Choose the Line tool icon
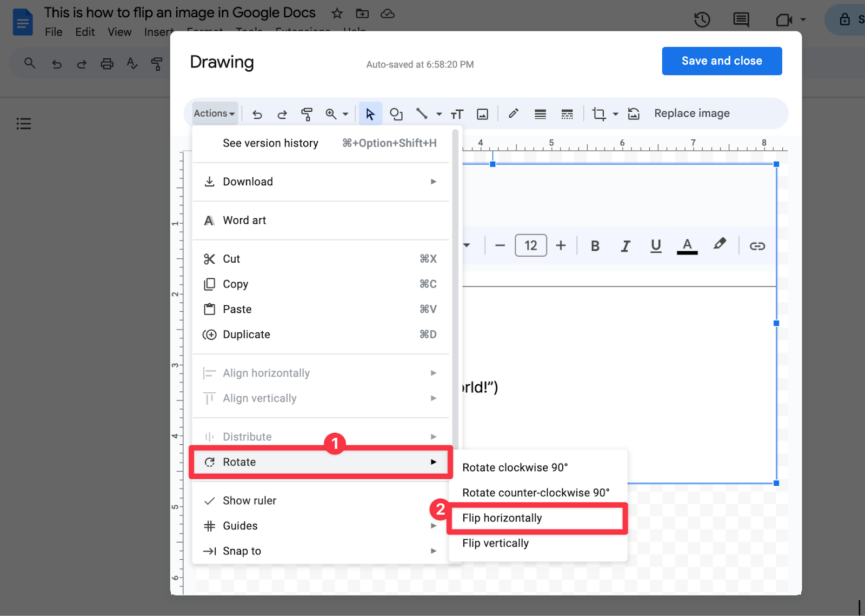 (x=422, y=113)
